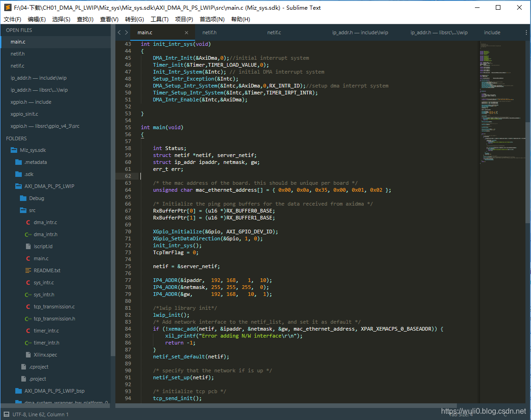Open the 编辑(E) menu

point(37,19)
